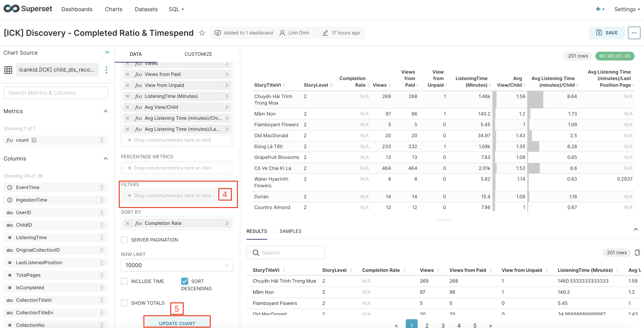The image size is (644, 328).
Task: Click the clock icon next to IngestionTime
Action: tap(10, 200)
